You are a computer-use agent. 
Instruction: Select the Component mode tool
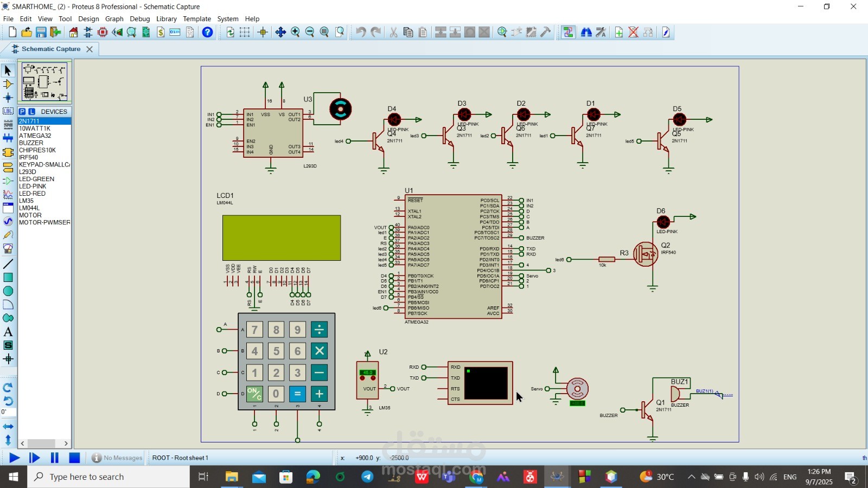pyautogui.click(x=8, y=84)
